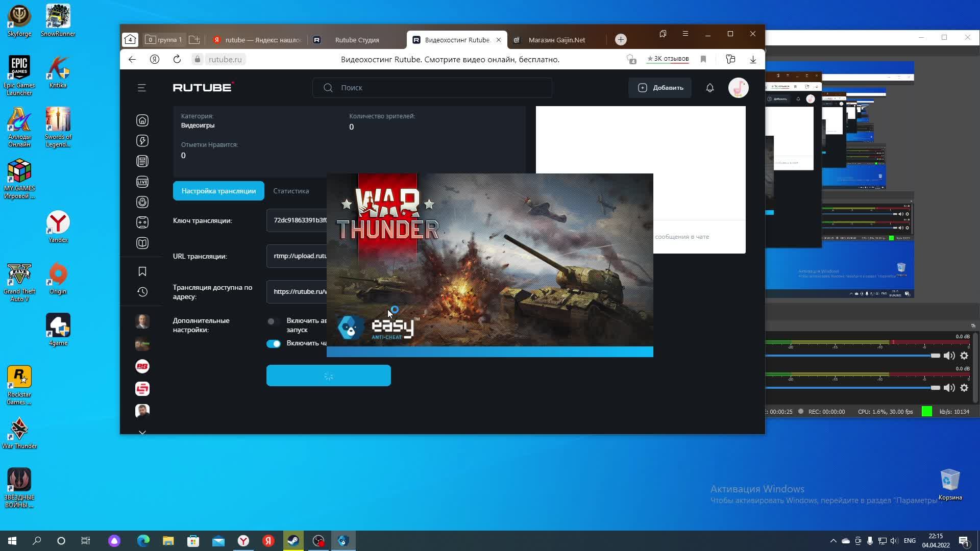
Task: Click the LIVE streams sidebar icon
Action: pos(142,182)
